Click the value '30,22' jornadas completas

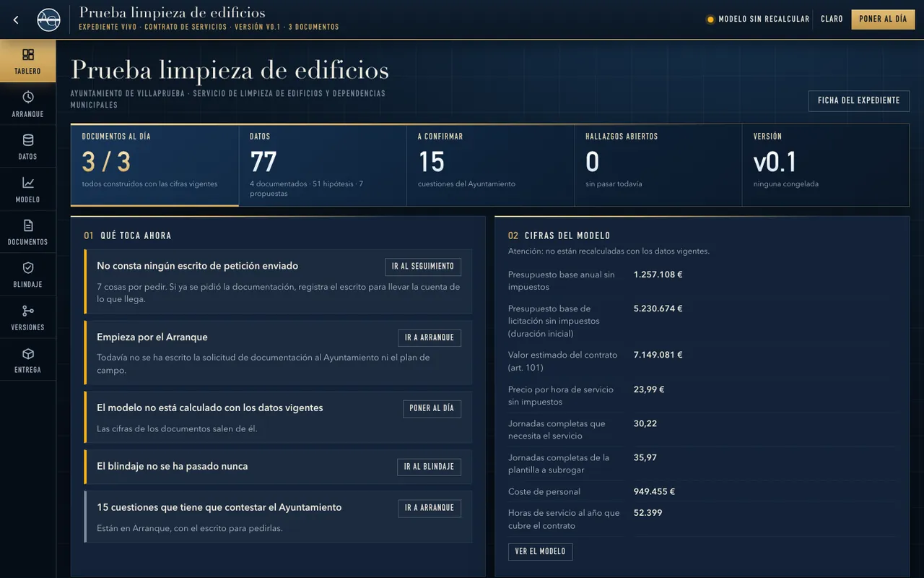pos(645,423)
